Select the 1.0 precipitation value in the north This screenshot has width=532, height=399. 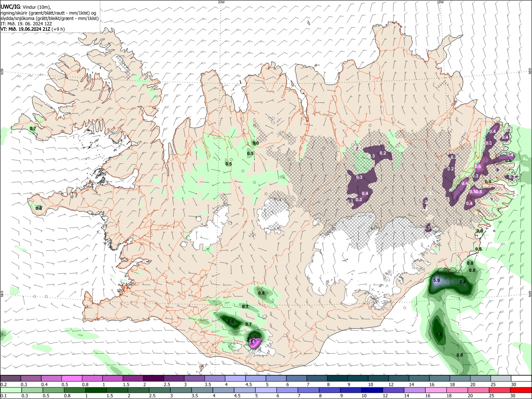coord(256,143)
